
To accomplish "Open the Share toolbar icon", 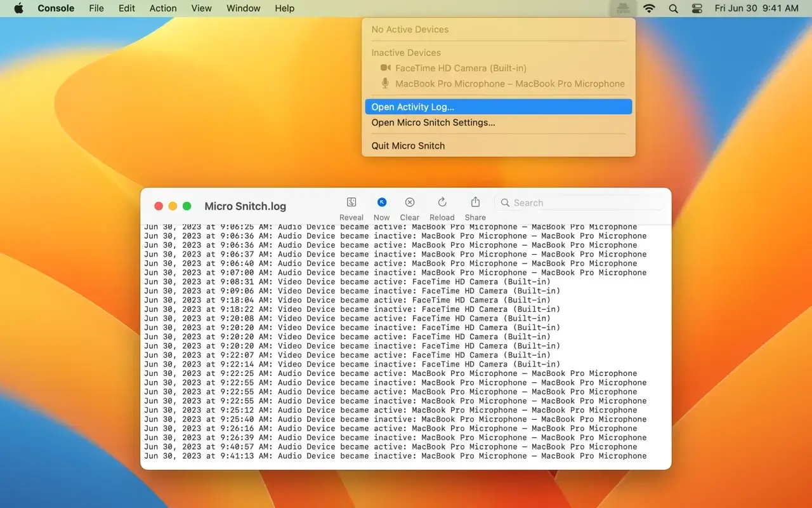I will tap(475, 203).
